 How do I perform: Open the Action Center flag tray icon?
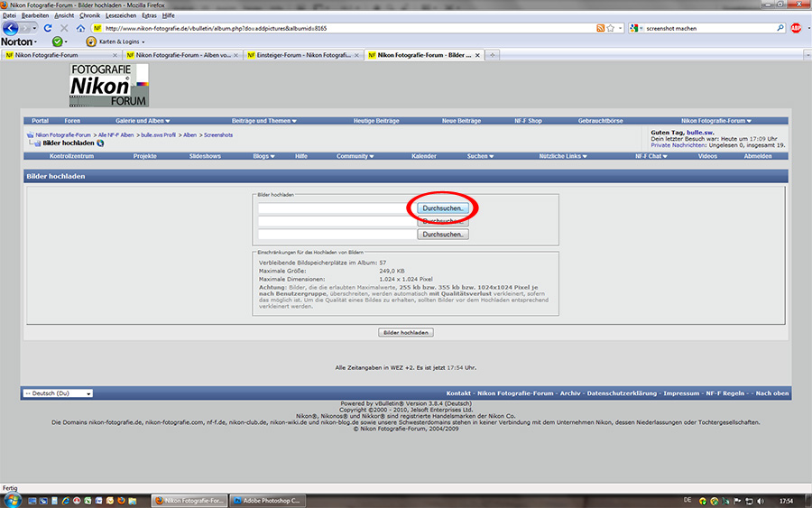(737, 501)
